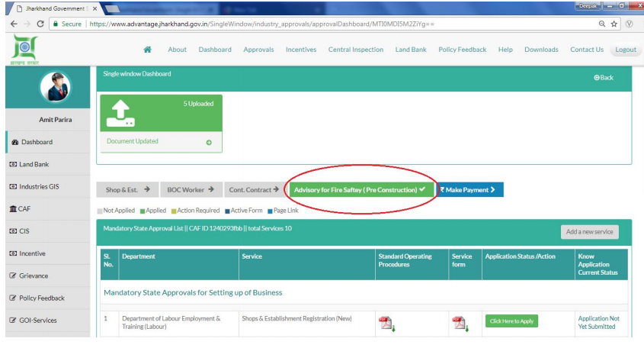Open CAF from the sidebar
644x348 pixels.
click(48, 208)
